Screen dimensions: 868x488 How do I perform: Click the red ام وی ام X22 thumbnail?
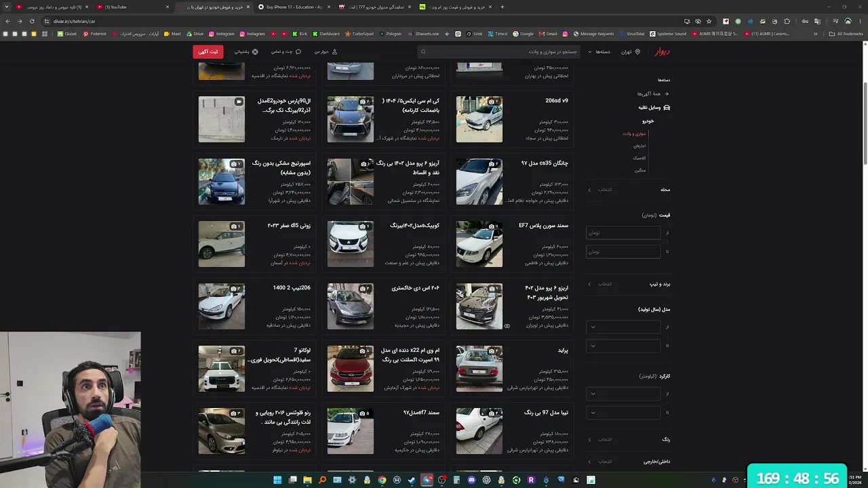pyautogui.click(x=351, y=369)
